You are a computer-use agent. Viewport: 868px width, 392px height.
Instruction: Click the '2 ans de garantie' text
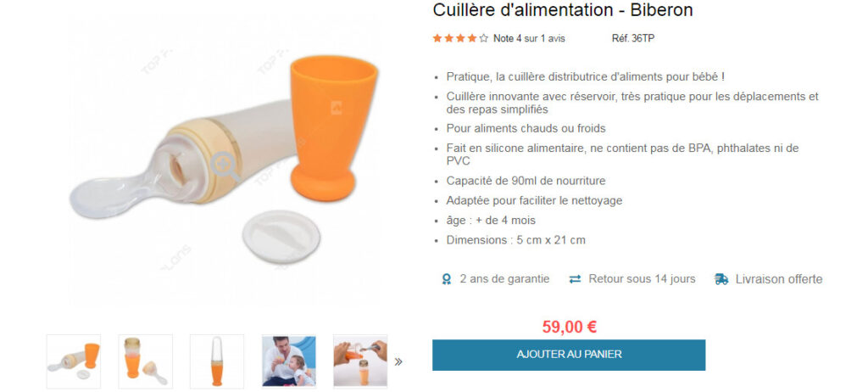tap(505, 279)
